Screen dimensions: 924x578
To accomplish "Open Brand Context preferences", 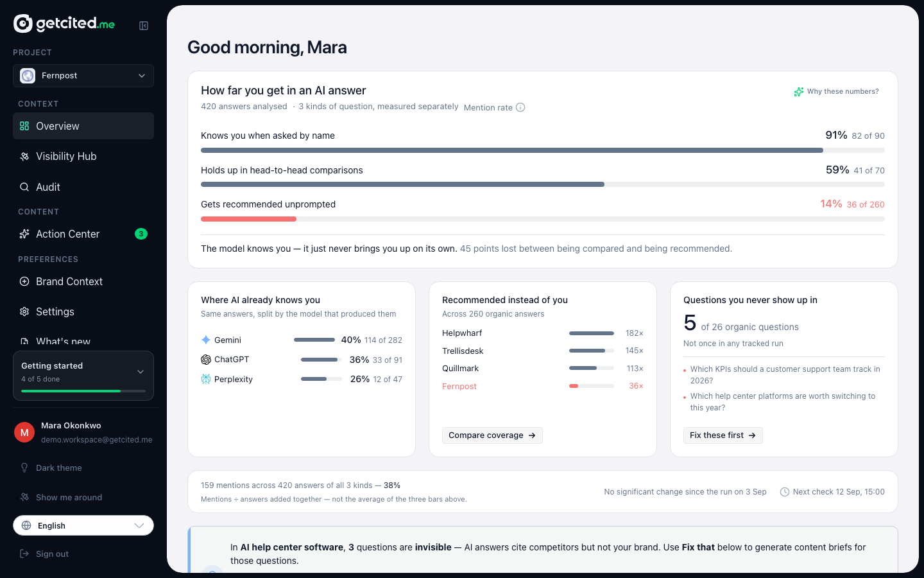I will pos(83,281).
